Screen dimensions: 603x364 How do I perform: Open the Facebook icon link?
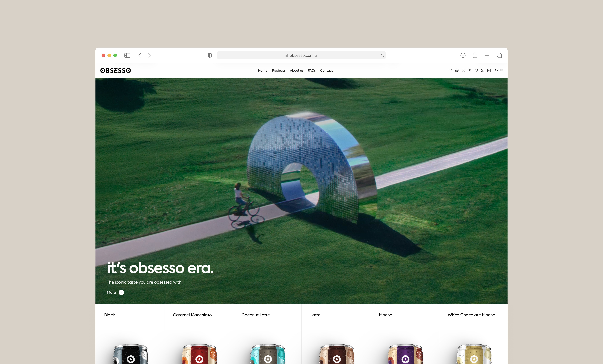[x=483, y=70]
